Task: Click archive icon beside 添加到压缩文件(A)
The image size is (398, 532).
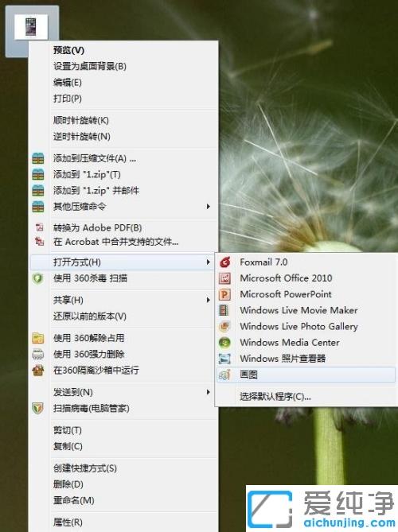Action: pos(38,158)
